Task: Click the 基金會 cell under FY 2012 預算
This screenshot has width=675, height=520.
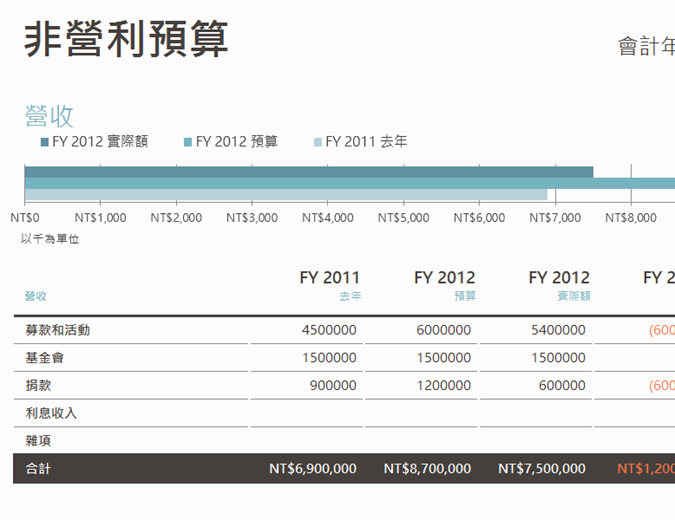Action: (x=443, y=358)
